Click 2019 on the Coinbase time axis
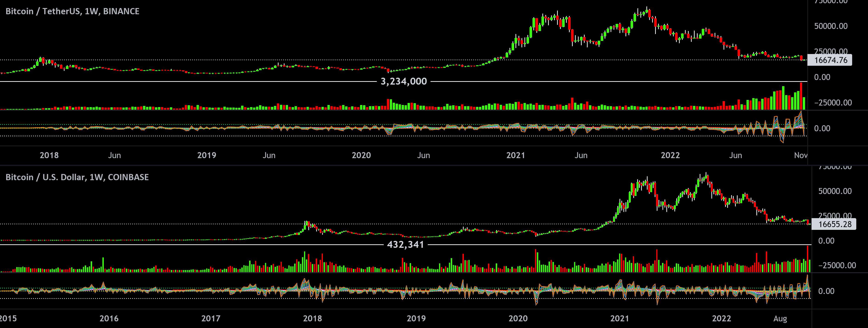Viewport: 868px width, 328px height. 416,319
